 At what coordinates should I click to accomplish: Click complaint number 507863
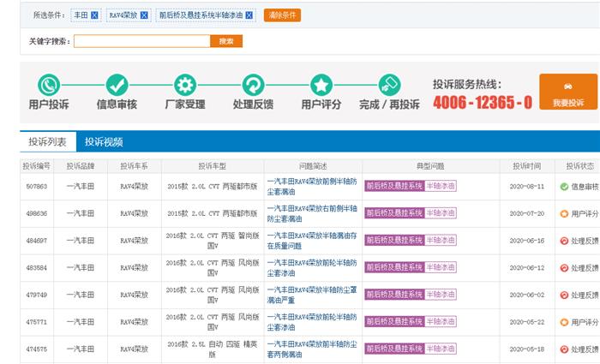point(37,187)
